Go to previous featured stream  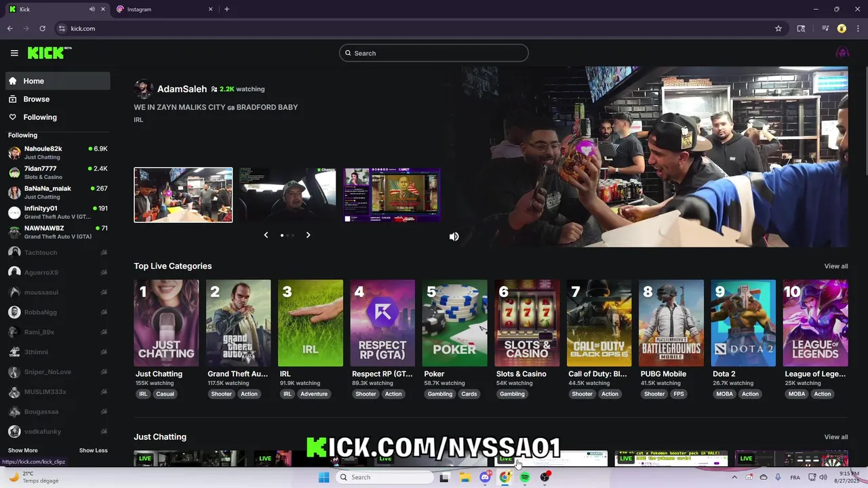click(x=266, y=235)
